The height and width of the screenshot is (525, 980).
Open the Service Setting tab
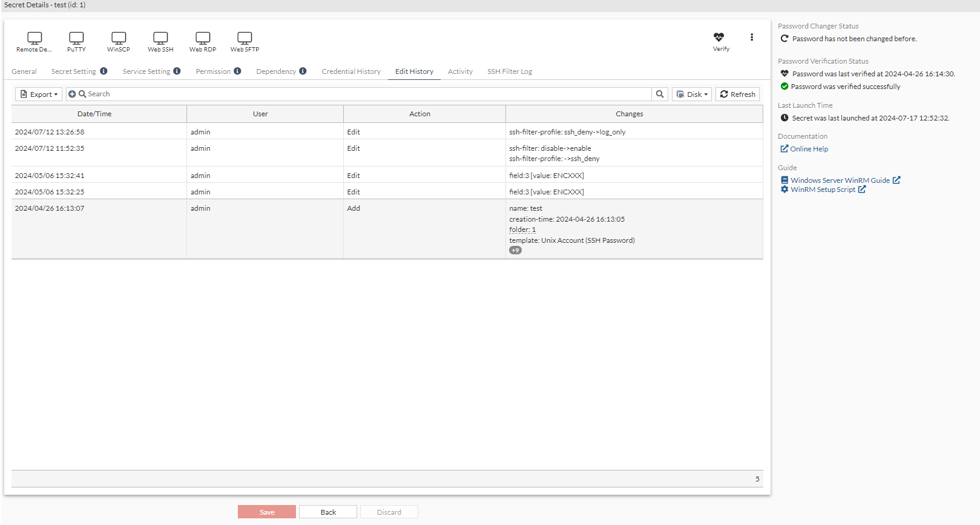(x=146, y=71)
